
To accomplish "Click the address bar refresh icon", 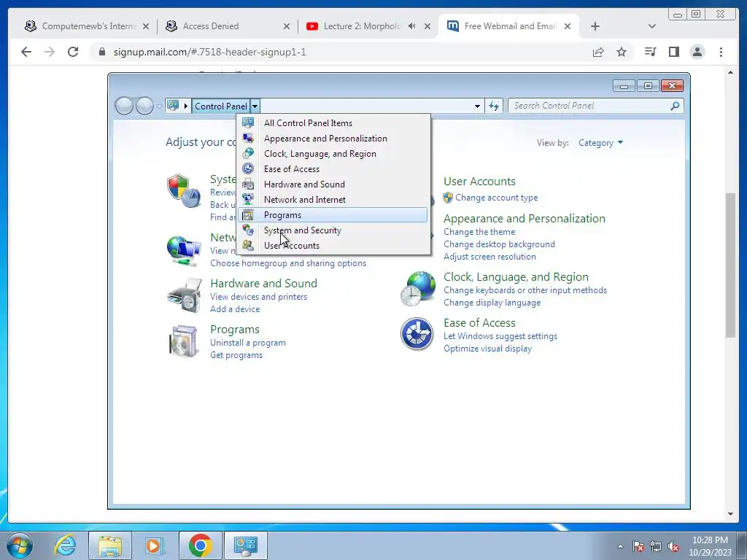I will (x=494, y=106).
